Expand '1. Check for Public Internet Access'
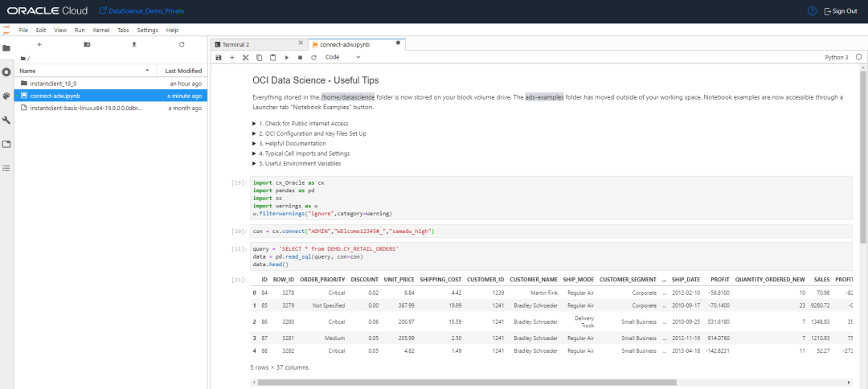Image resolution: width=868 pixels, height=389 pixels. (300, 124)
